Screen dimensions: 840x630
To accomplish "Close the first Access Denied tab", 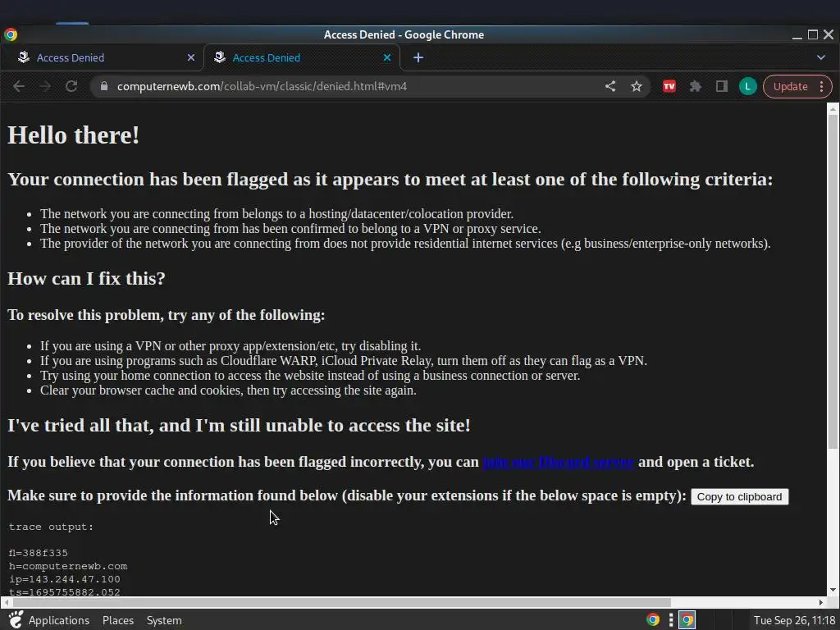I will 190,57.
